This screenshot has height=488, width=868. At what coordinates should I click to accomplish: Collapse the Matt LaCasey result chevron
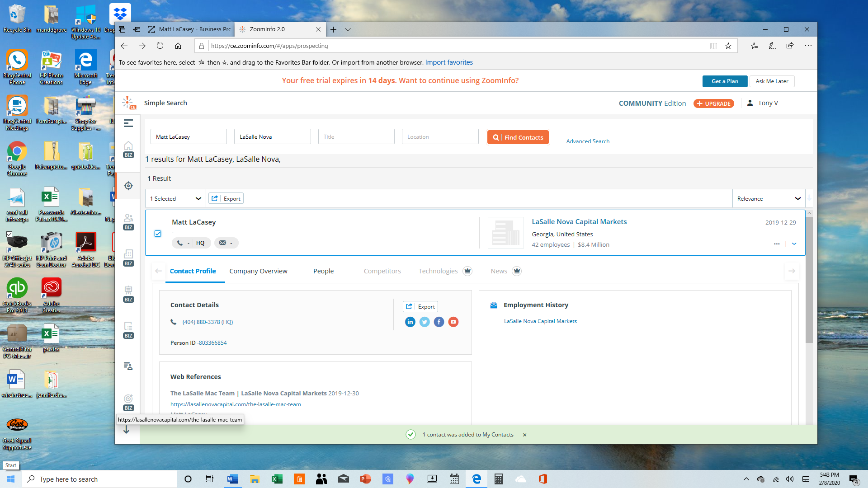tap(794, 244)
